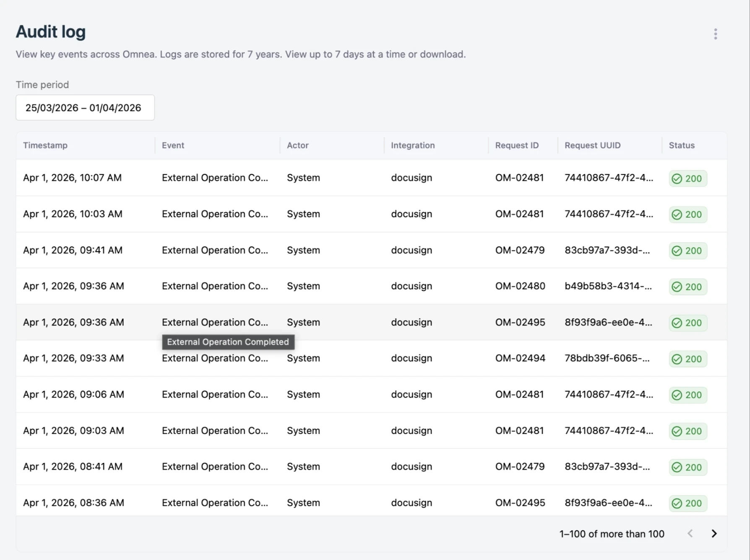Click the Event column header
The image size is (750, 560).
173,145
